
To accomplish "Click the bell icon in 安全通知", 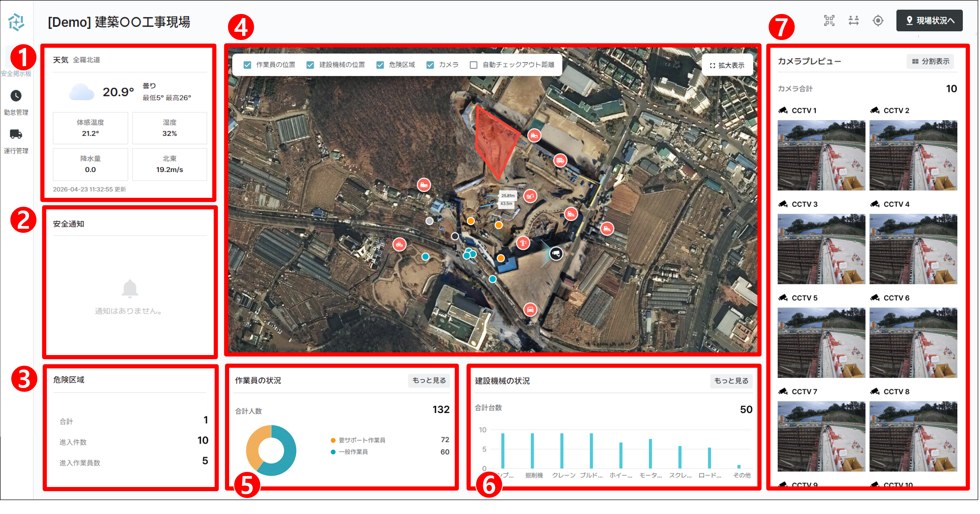I will 130,288.
